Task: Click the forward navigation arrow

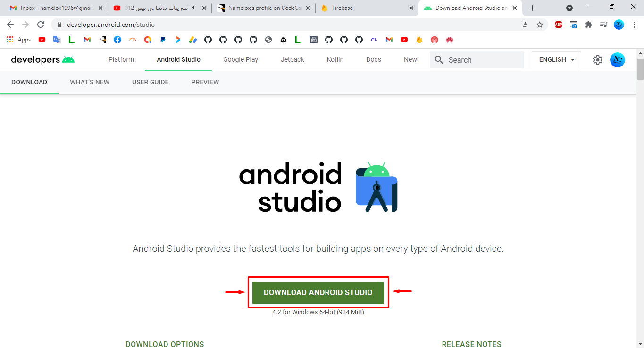Action: [x=25, y=25]
